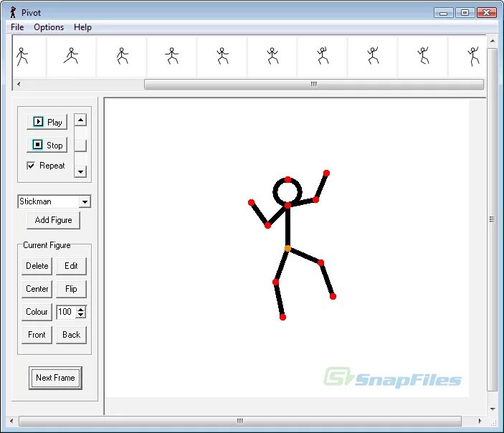Viewport: 504px width, 433px height.
Task: Click the figure size field showing 100
Action: 66,312
